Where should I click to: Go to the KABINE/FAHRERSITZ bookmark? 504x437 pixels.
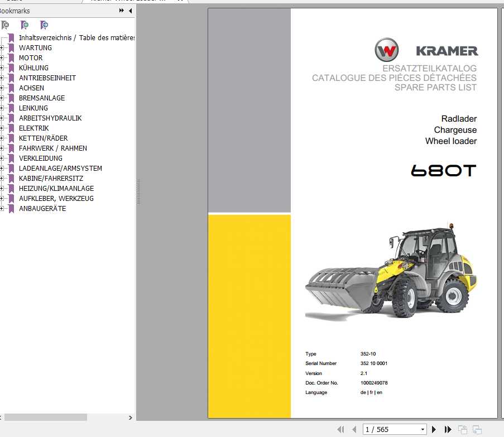point(51,179)
